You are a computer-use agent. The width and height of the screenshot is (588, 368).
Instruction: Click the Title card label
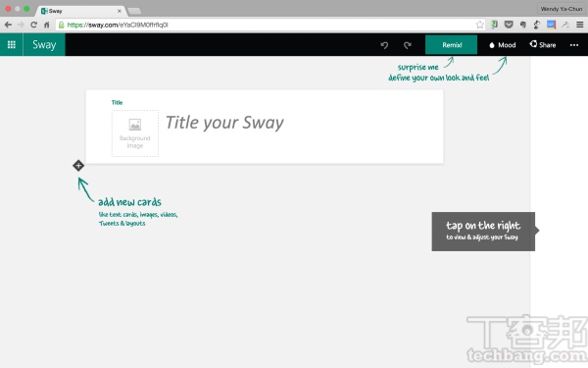117,102
